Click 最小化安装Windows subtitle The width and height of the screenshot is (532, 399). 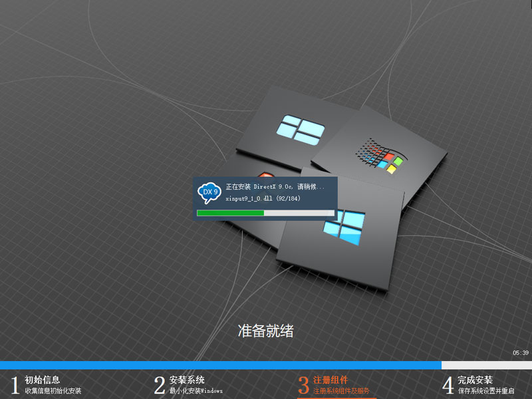click(196, 391)
